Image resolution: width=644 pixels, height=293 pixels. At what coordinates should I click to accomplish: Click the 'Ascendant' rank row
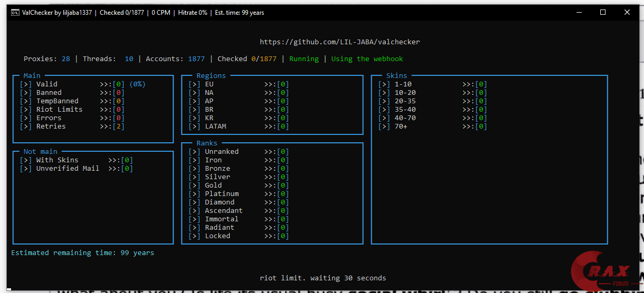(239, 210)
